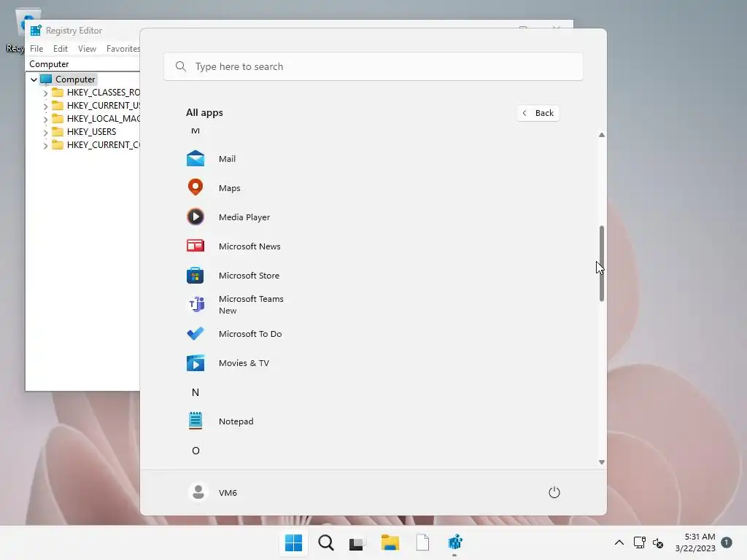Open the Mail app icon
The width and height of the screenshot is (747, 560).
(x=196, y=158)
